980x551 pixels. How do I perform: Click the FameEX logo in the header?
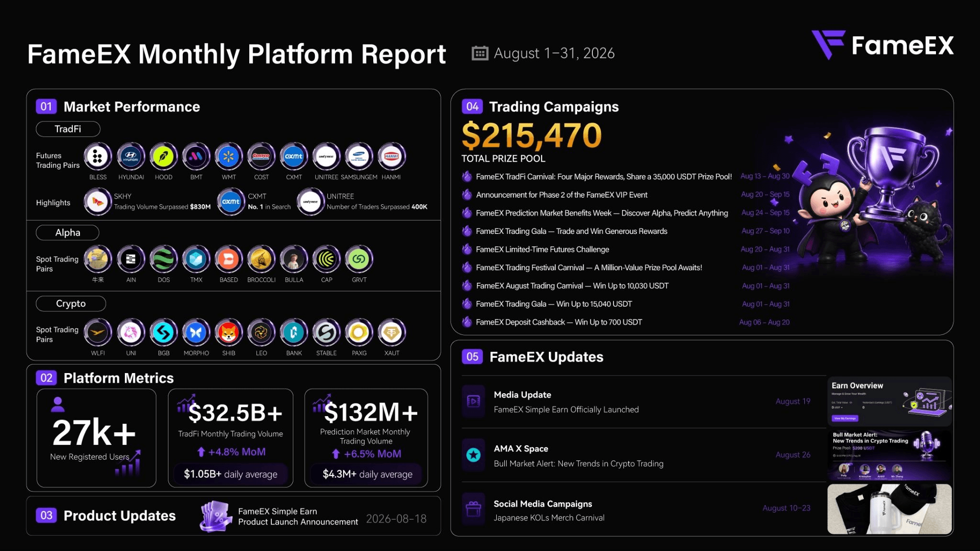882,45
